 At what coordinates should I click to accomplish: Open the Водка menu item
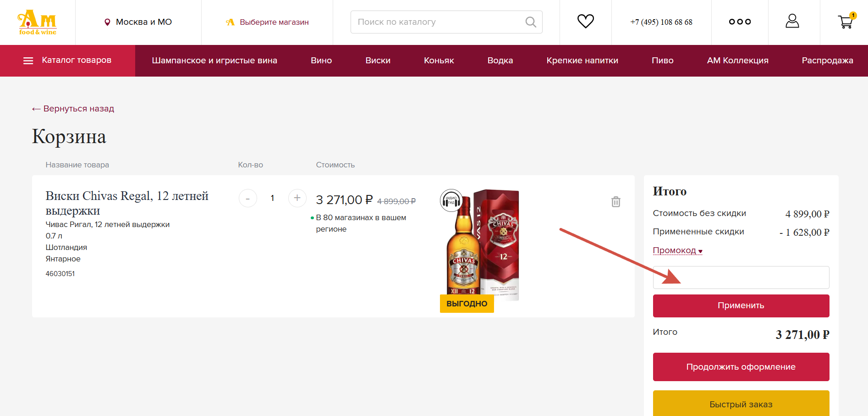(500, 61)
